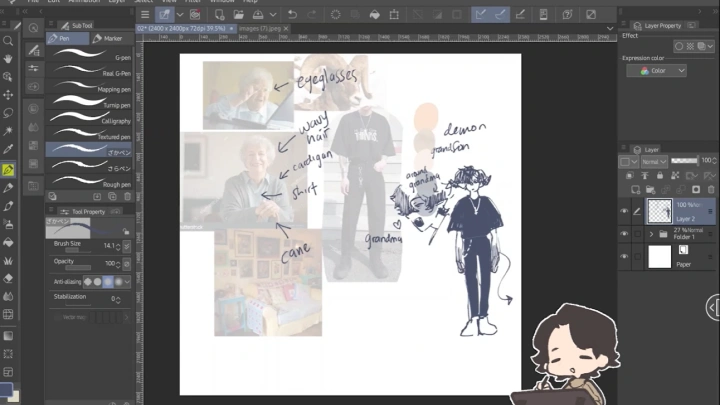Adjust the Brush Size slider
This screenshot has width=720, height=405.
pos(78,250)
